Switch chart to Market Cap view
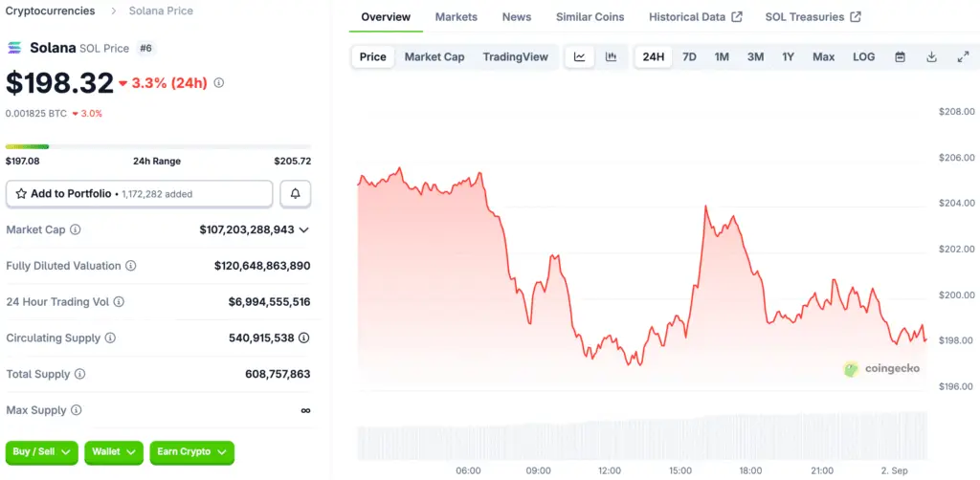 [x=434, y=57]
